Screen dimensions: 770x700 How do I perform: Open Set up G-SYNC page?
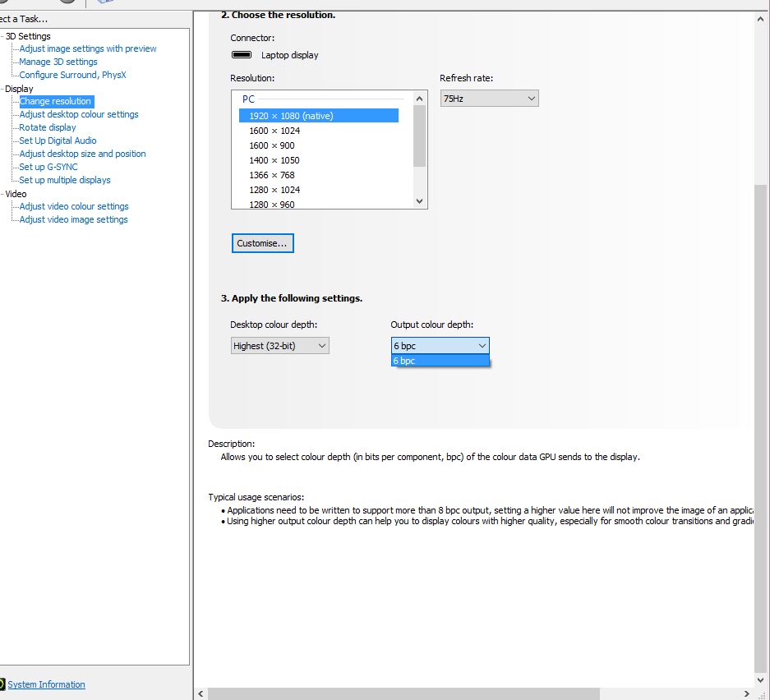coord(48,167)
